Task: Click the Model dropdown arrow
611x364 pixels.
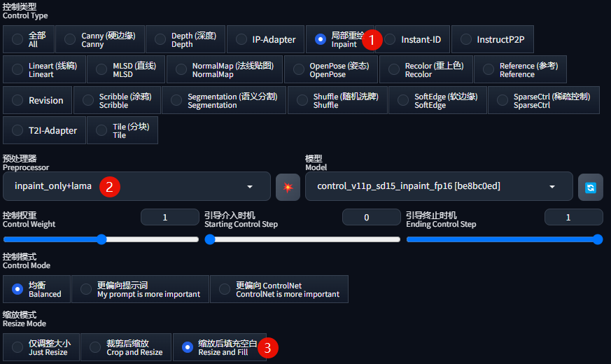Action: pos(552,187)
